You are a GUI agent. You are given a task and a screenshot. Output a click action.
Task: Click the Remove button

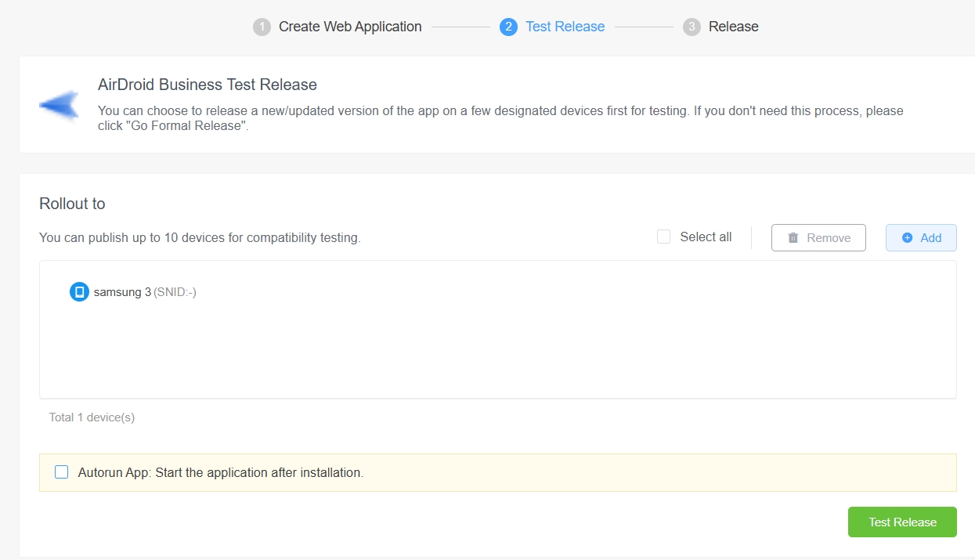pos(818,238)
